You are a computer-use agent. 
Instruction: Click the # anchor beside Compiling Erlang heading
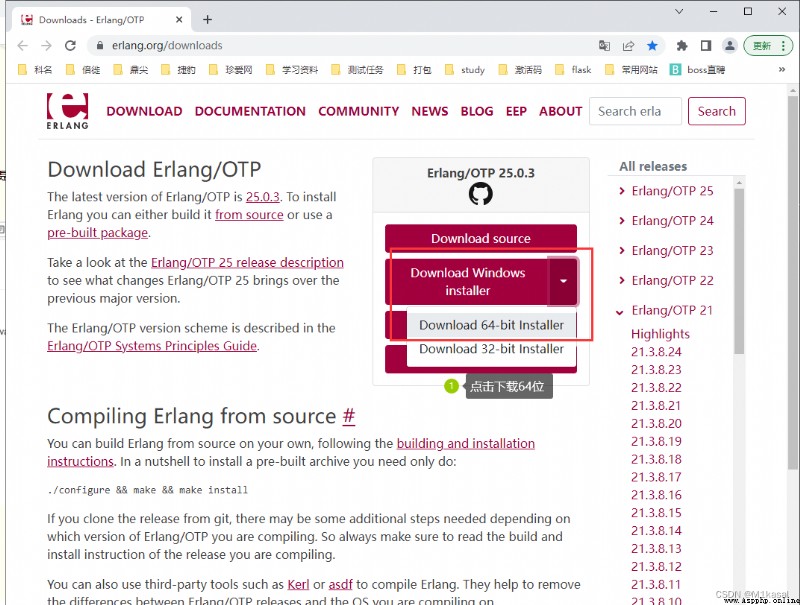coord(348,416)
